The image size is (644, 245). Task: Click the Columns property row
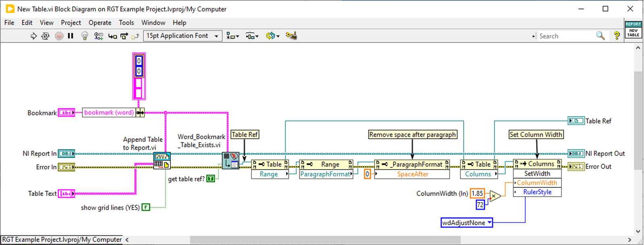coord(479,174)
